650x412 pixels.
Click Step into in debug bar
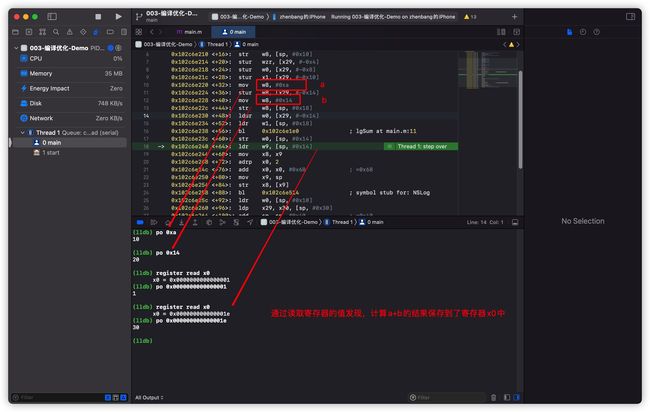(x=181, y=222)
